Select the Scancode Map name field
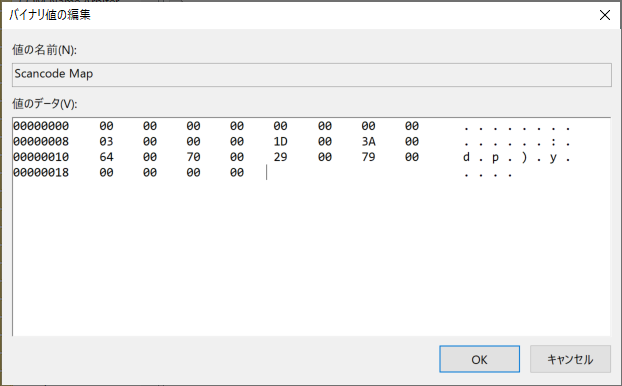The image size is (622, 386). (x=312, y=75)
